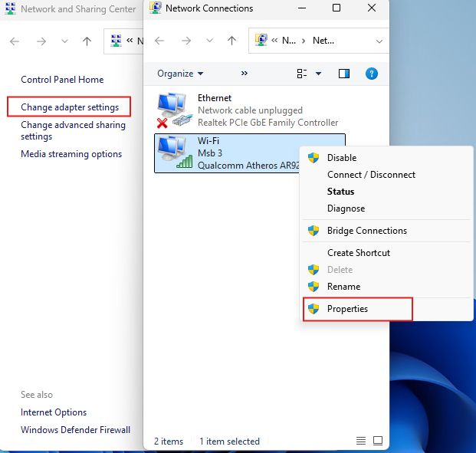Expand the Network Connections address bar dropdown
The width and height of the screenshot is (476, 453).
pos(379,41)
